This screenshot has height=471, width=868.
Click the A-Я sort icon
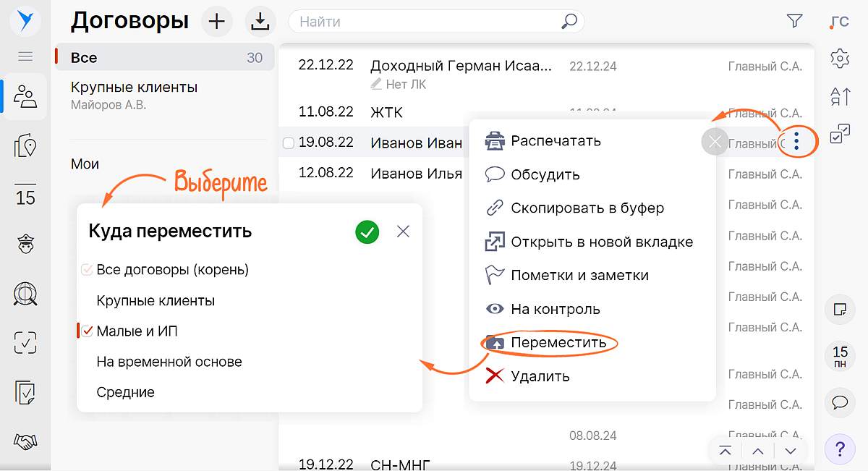point(840,96)
